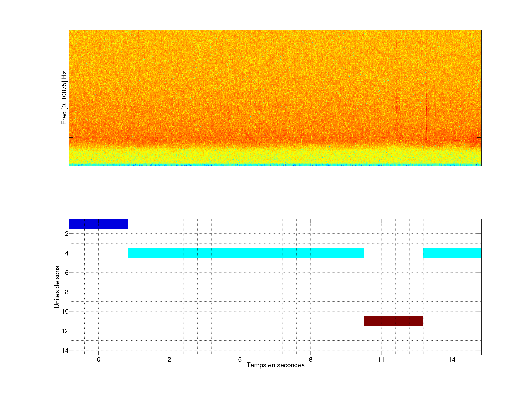Click x-axis tick label 0
Screen dimensions: 532x399
coord(98,359)
